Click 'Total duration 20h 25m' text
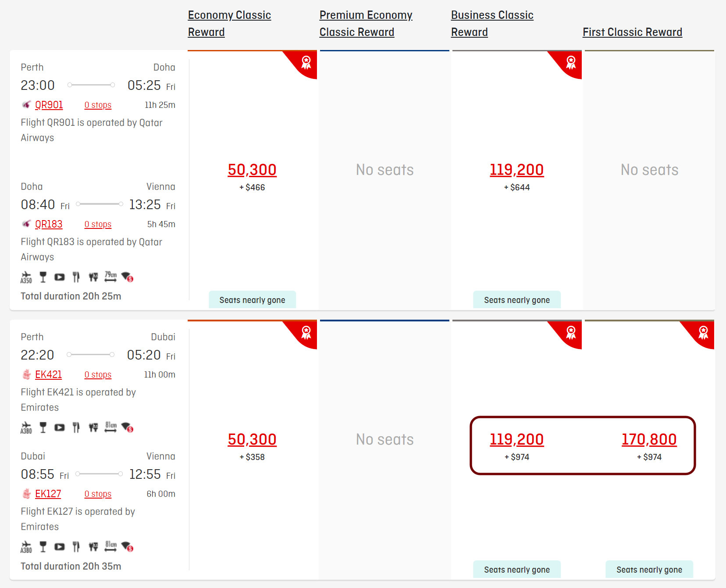 71,296
